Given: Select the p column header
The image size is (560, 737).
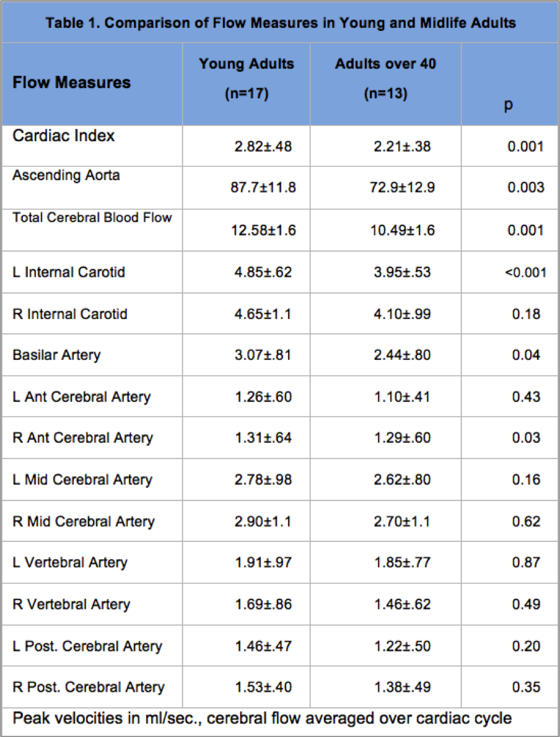Looking at the screenshot, I should tap(509, 105).
